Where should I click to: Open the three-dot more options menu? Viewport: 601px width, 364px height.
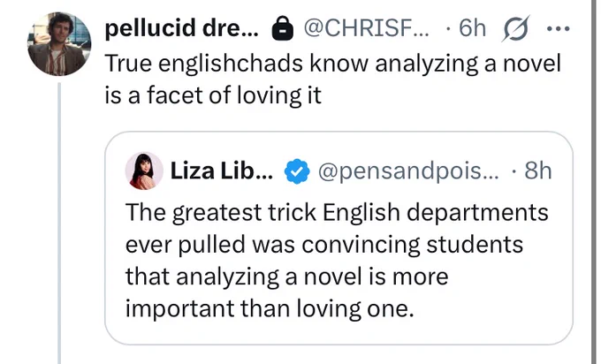[559, 28]
